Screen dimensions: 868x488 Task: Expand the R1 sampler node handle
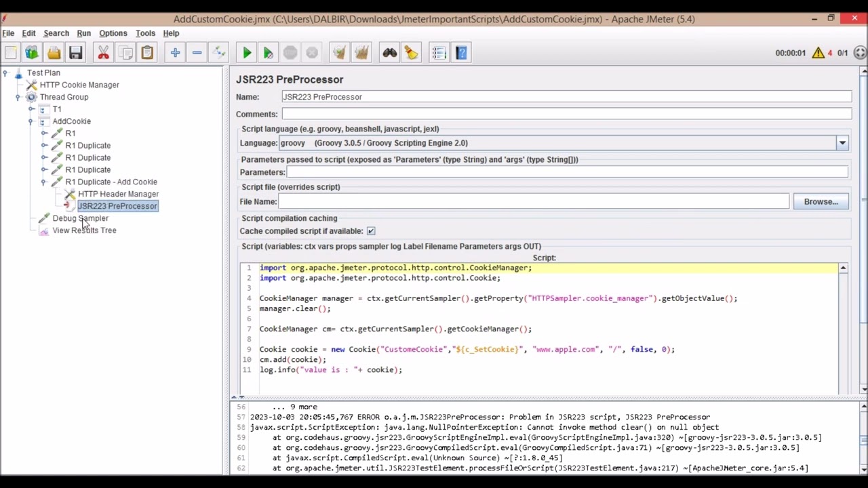(43, 134)
